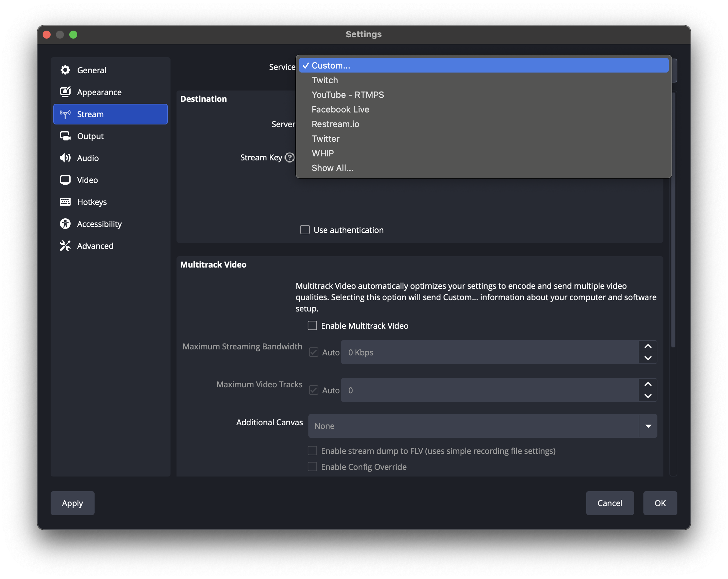
Task: Open Advanced via tools icon
Action: pos(65,246)
